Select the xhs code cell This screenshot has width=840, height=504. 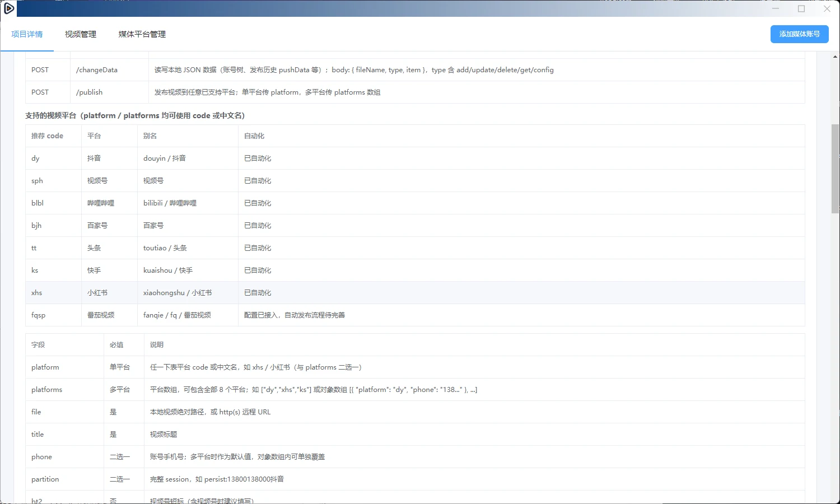[54, 293]
